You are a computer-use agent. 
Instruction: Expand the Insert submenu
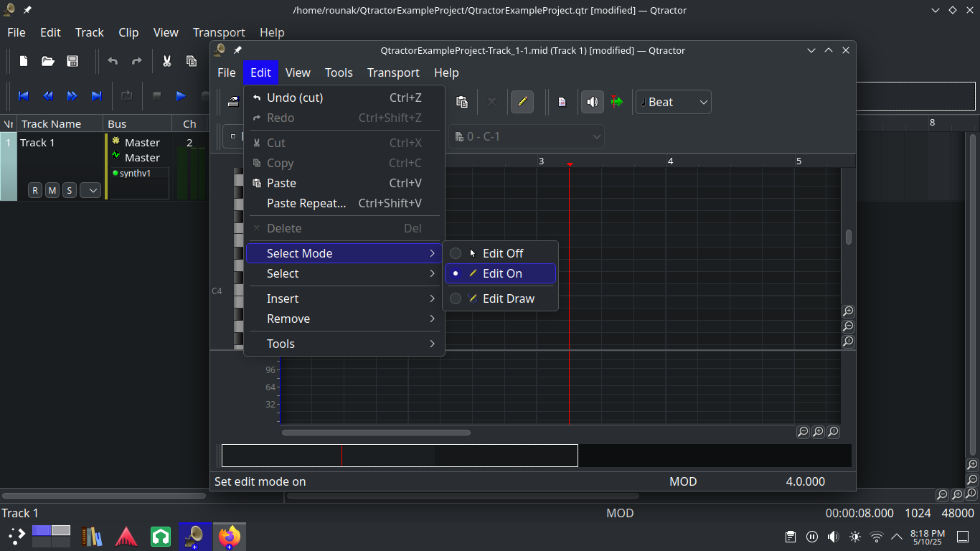(344, 298)
